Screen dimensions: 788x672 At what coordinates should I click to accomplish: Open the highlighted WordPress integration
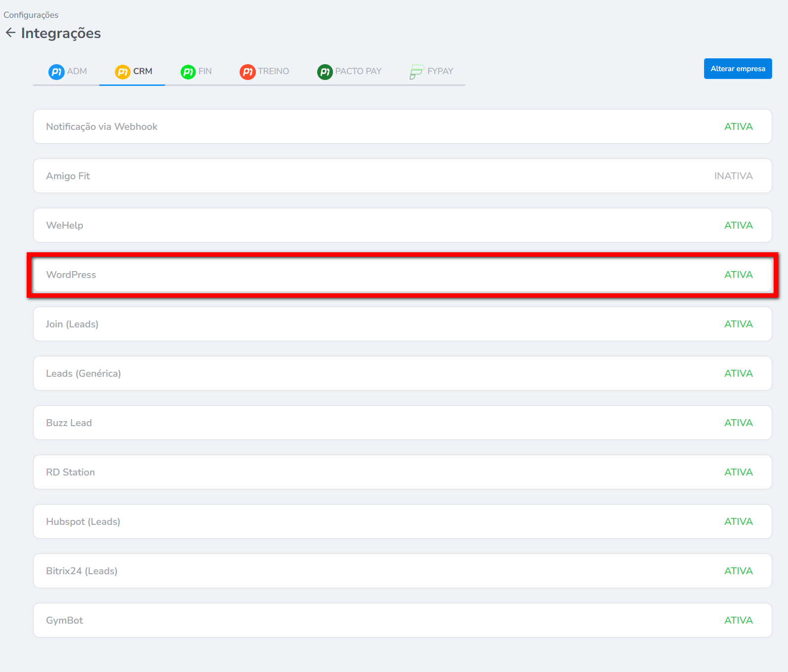coord(71,275)
